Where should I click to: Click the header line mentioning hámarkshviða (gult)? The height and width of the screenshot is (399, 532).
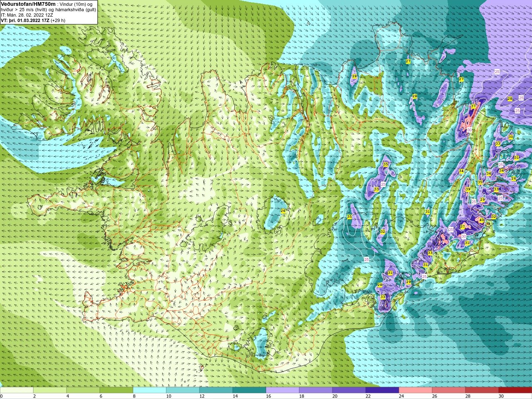click(x=48, y=10)
